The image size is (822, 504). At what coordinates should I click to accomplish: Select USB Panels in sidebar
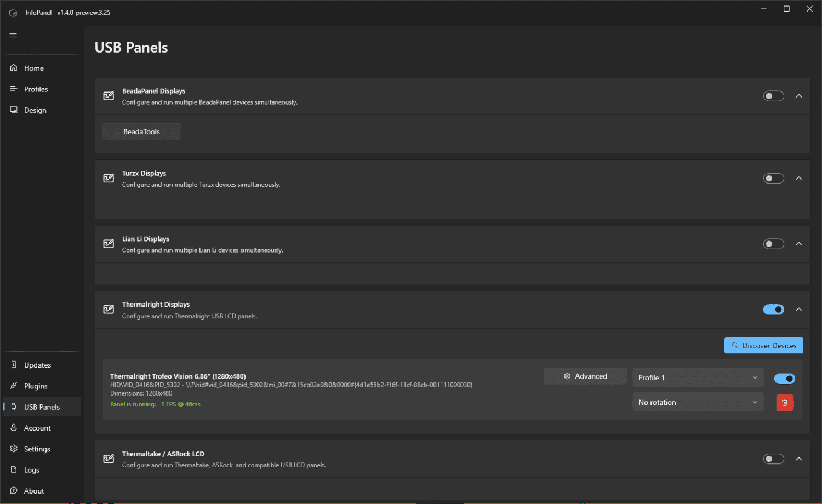[42, 407]
